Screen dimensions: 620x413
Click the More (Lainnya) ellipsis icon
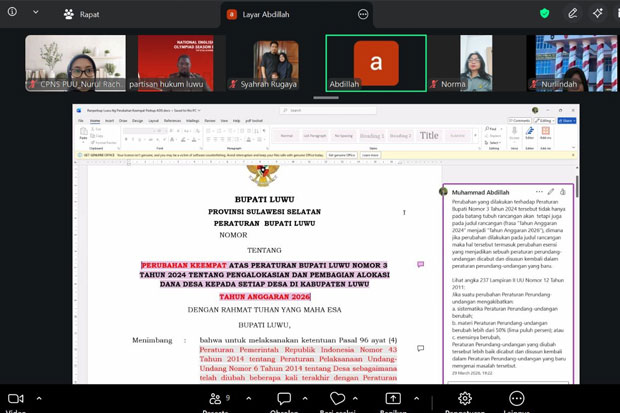click(517, 398)
